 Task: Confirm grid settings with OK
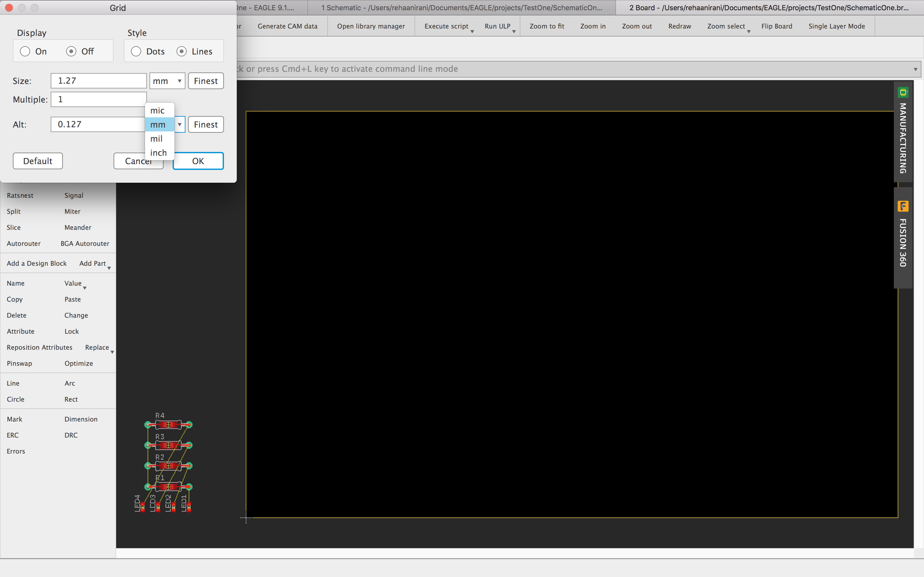[198, 161]
